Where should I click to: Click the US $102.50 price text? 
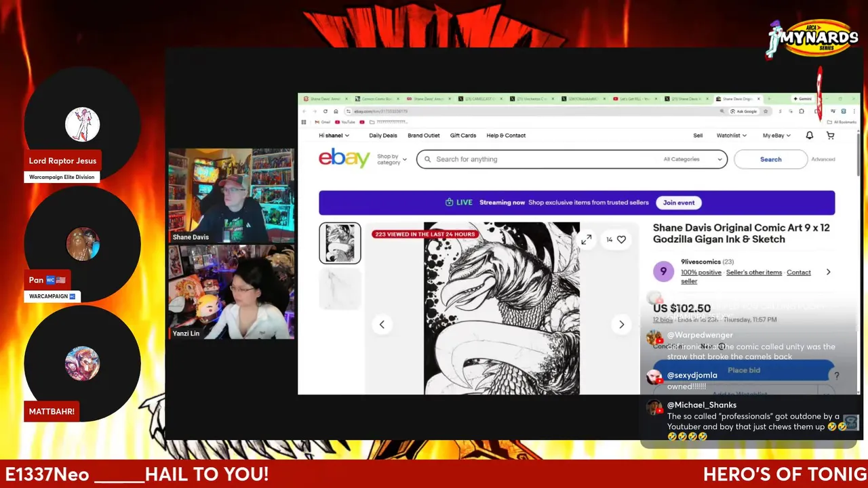(682, 308)
